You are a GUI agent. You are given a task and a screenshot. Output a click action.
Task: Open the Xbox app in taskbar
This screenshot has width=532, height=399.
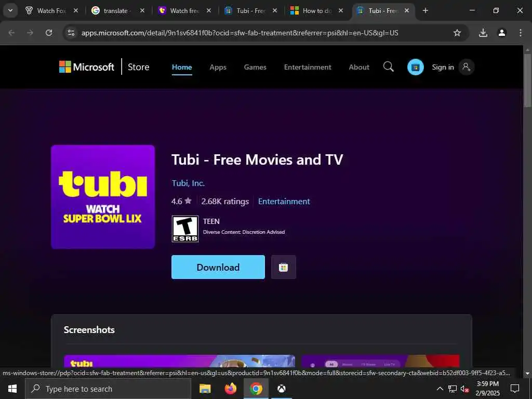281,389
